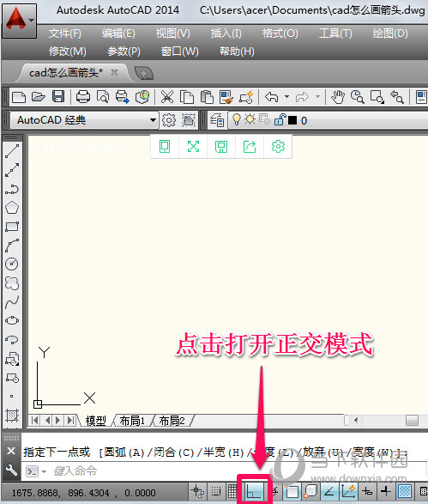Toggle Grid display in status bar

pyautogui.click(x=232, y=491)
